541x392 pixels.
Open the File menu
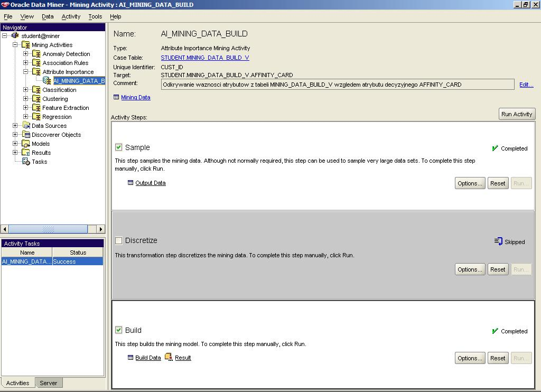click(8, 16)
